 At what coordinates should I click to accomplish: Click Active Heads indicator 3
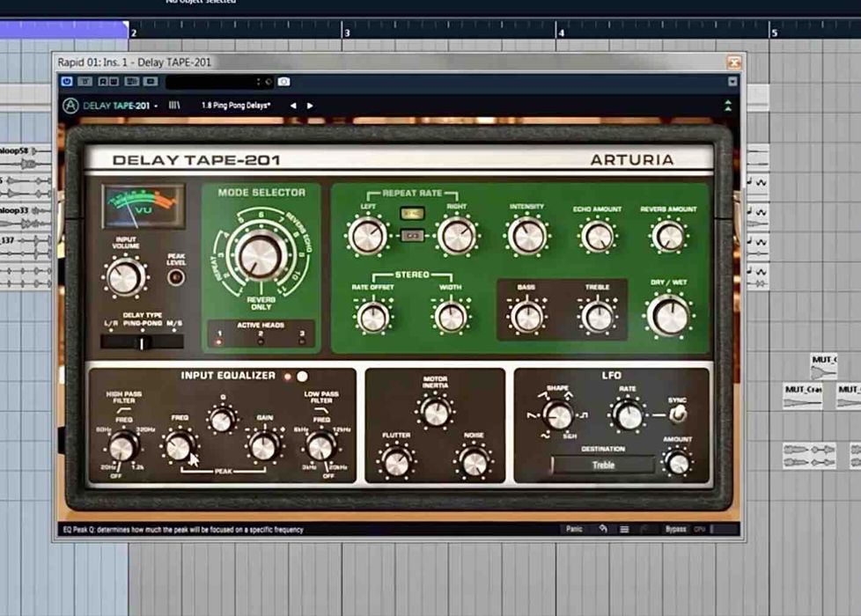point(302,341)
